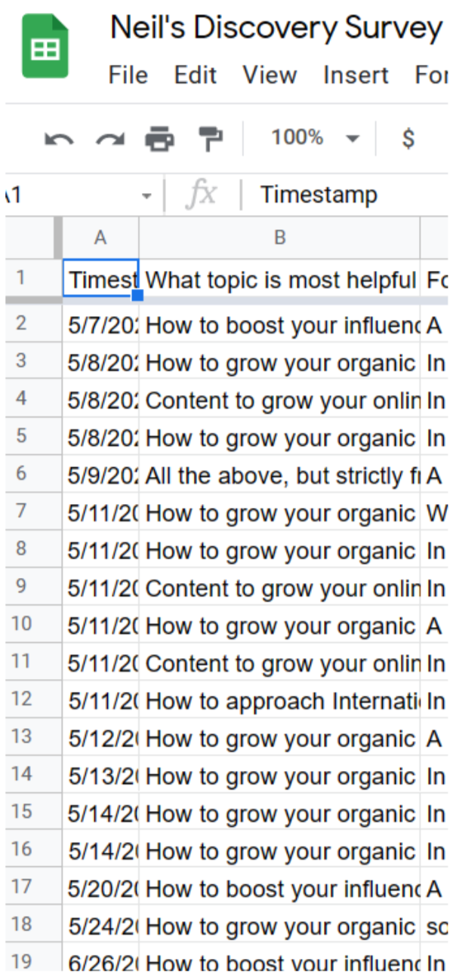Select the row 12 header
The width and height of the screenshot is (453, 980).
[x=22, y=700]
